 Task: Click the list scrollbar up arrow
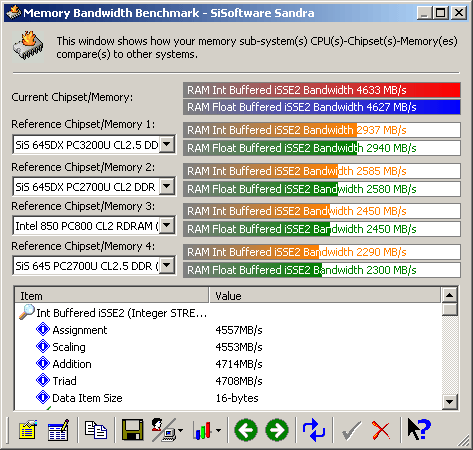point(450,295)
